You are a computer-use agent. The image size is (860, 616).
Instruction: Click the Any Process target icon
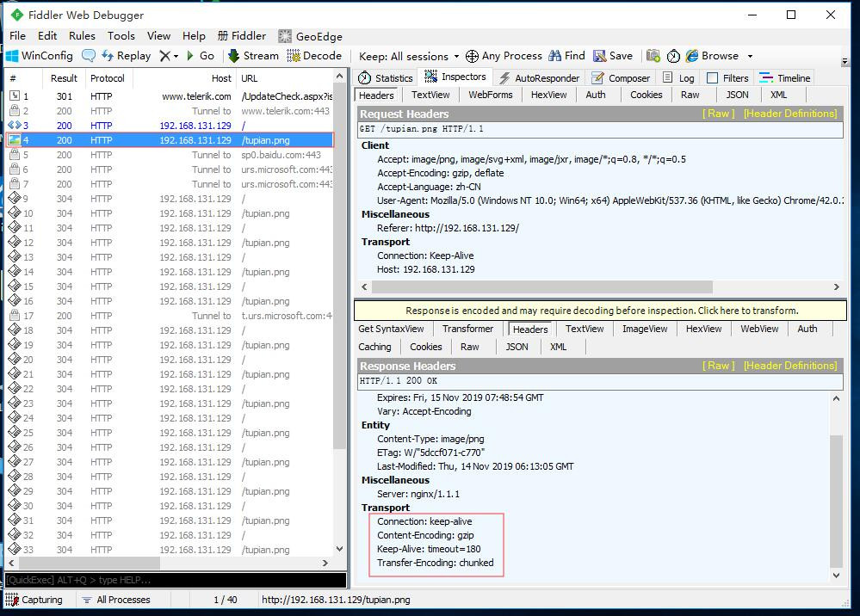click(472, 56)
